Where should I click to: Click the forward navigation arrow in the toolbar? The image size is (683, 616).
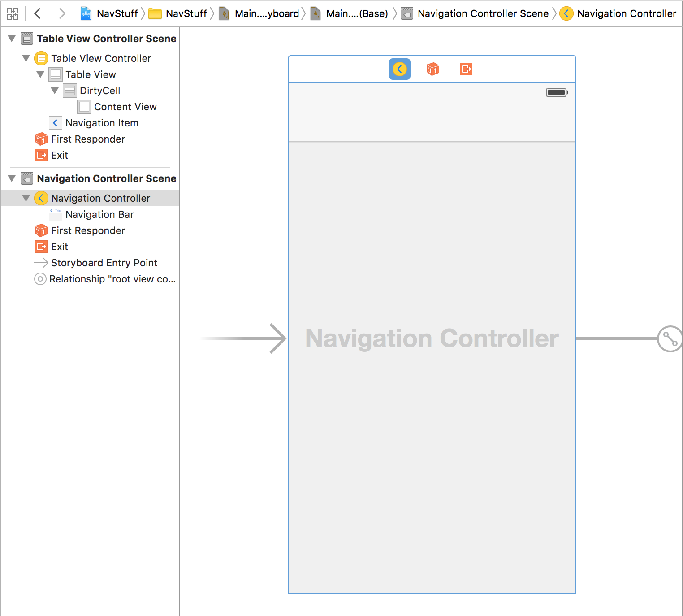click(62, 13)
